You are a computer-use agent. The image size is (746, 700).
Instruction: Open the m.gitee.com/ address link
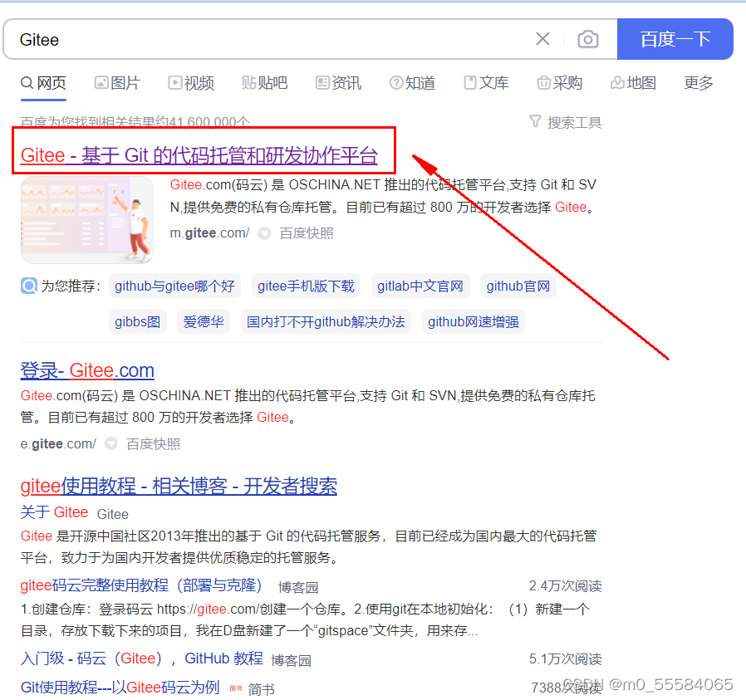coord(209,233)
